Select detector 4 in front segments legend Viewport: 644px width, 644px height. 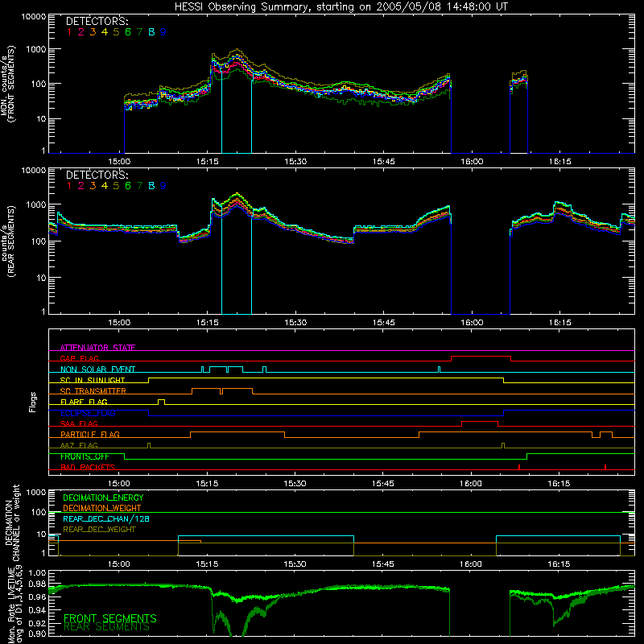coord(105,31)
